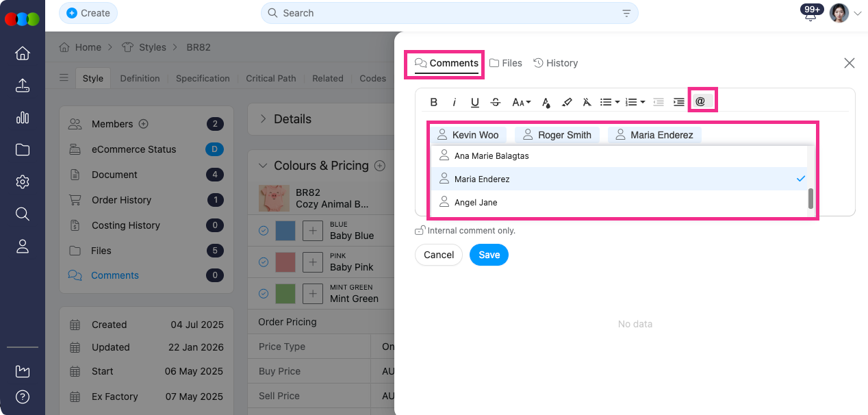Click the Search input field

pos(445,13)
